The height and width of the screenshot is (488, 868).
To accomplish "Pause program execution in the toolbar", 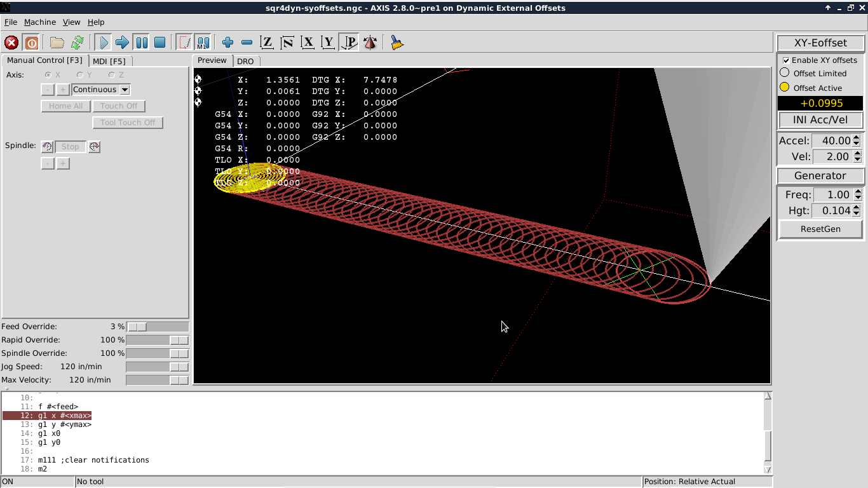I will coord(142,43).
